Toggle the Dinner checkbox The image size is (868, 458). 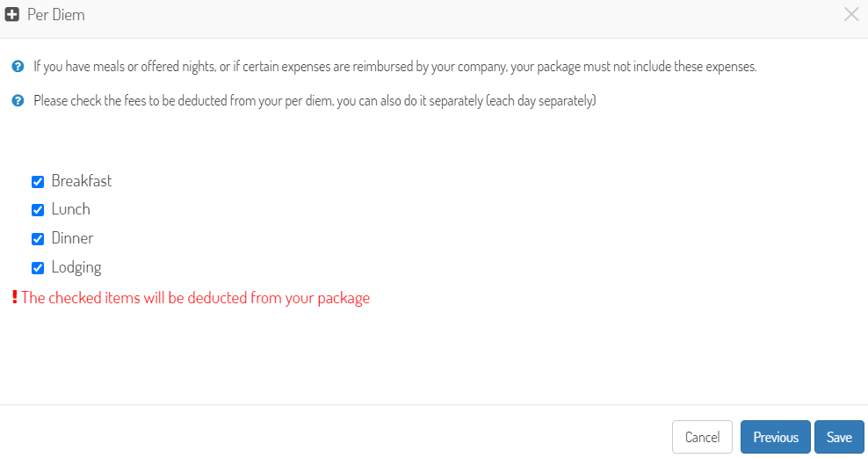pyautogui.click(x=38, y=239)
